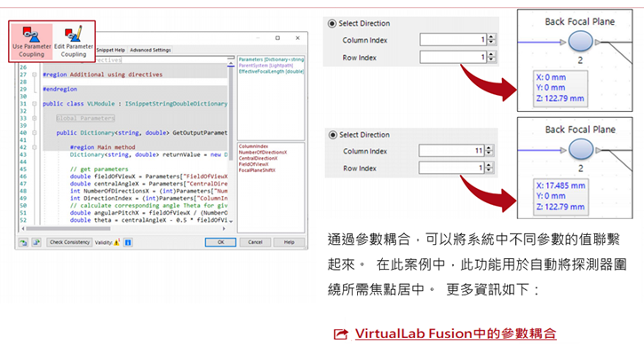Click the lower Back Focal Plane element
644x346 pixels.
point(580,149)
